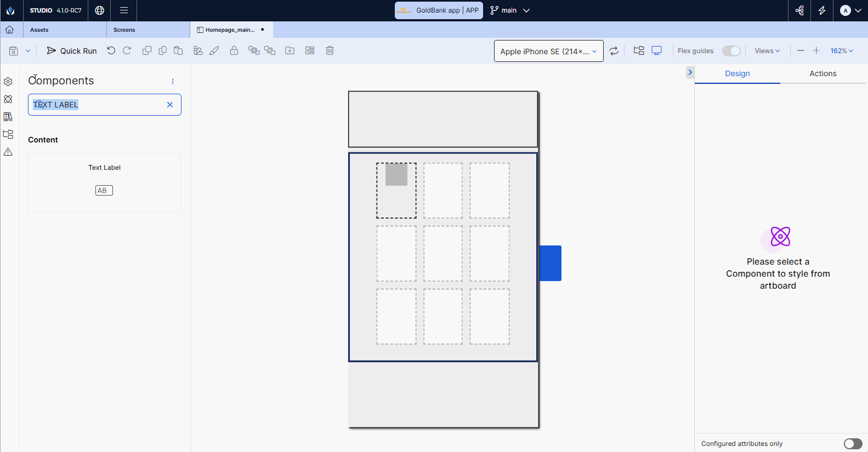Open the 162% zoom level dropdown
Viewport: 868px width, 452px height.
(x=842, y=51)
